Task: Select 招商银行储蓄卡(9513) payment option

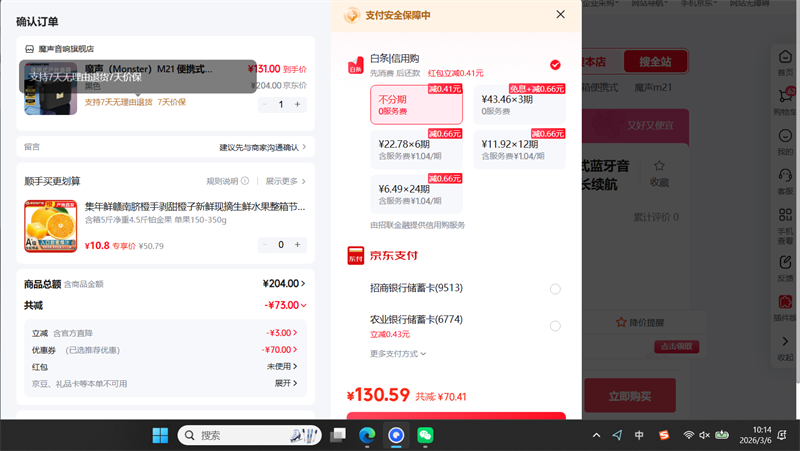Action: (x=555, y=289)
